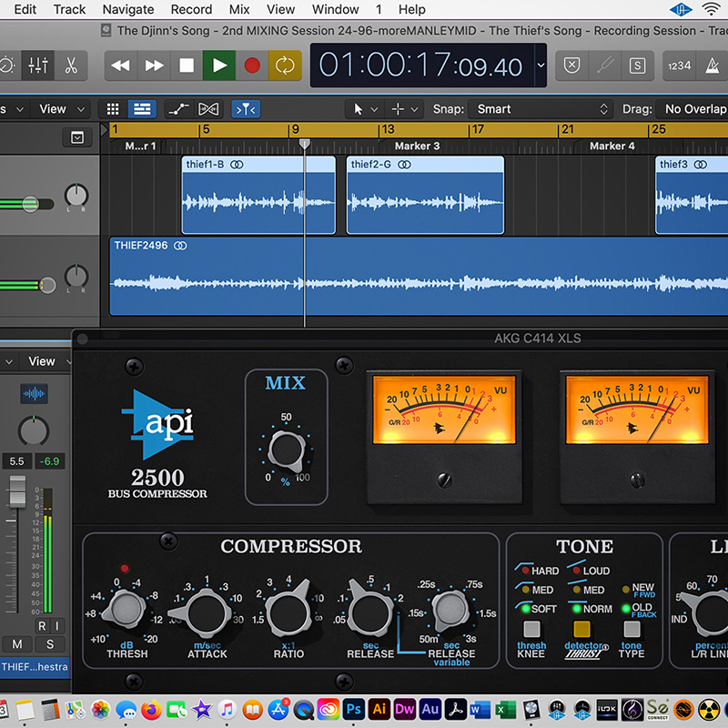This screenshot has width=728, height=728.
Task: Click the thresh KNEE selector button
Action: (x=531, y=630)
